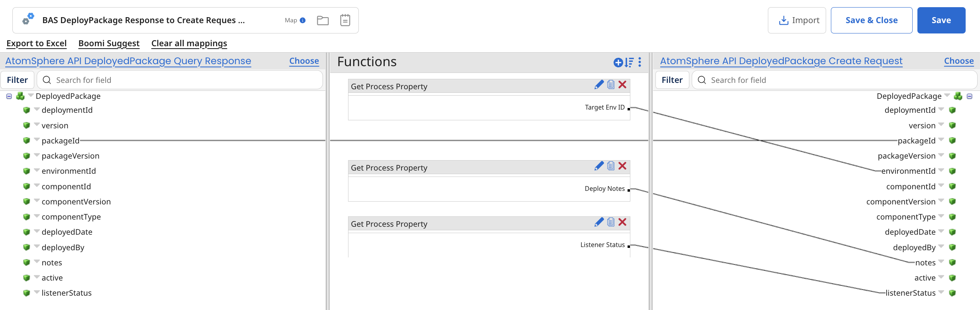Delete the Listener Status function
980x310 pixels.
[622, 222]
